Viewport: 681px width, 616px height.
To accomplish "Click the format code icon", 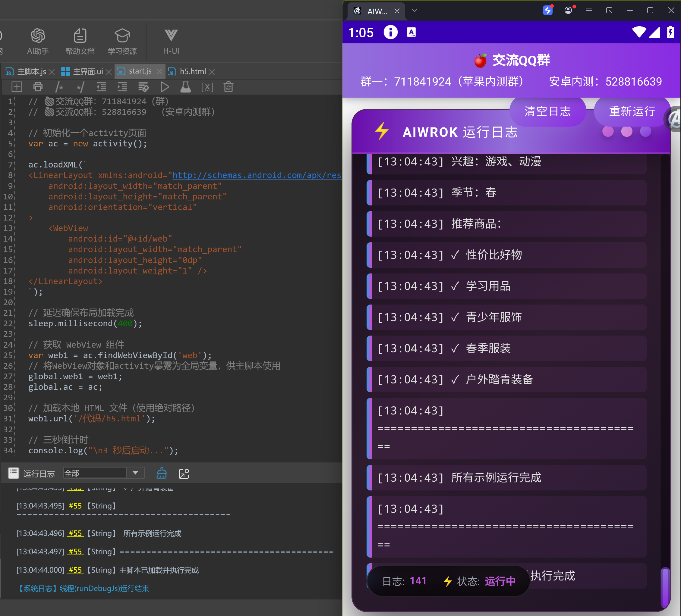I will click(143, 87).
